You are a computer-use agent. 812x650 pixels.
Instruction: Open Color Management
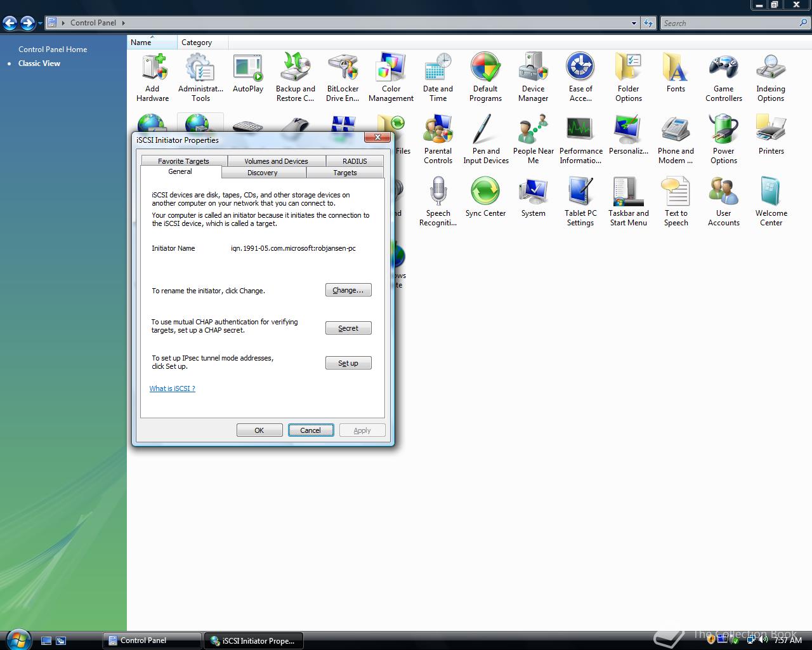[391, 77]
